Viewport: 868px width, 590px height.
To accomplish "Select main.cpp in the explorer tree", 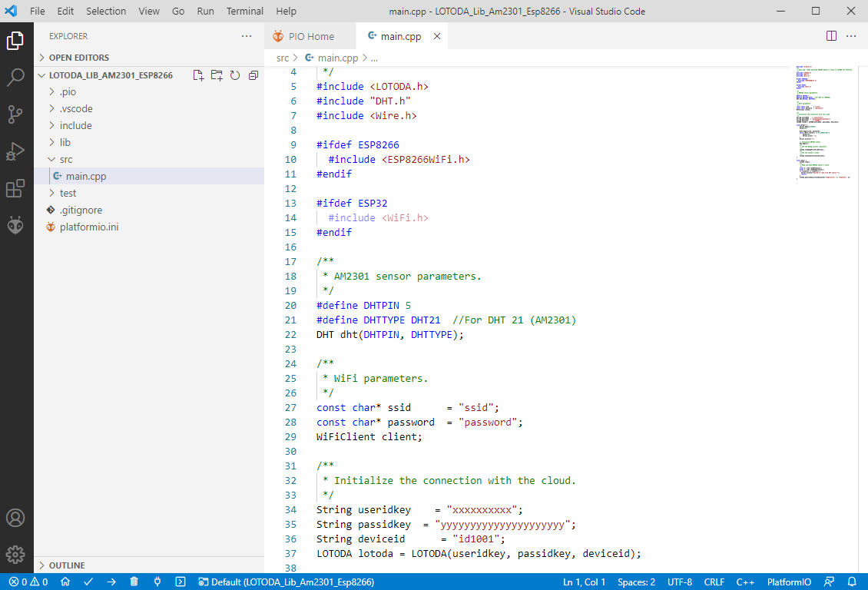I will point(149,176).
